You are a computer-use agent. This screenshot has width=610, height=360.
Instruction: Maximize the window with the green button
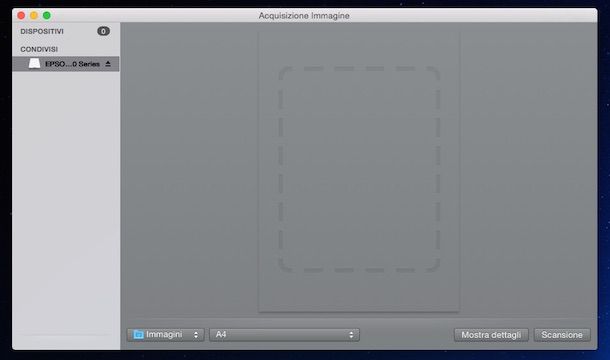47,16
